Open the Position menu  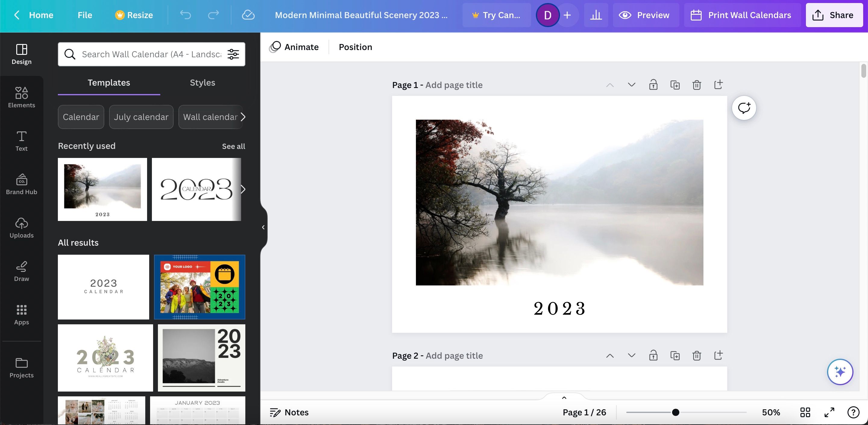click(x=355, y=47)
